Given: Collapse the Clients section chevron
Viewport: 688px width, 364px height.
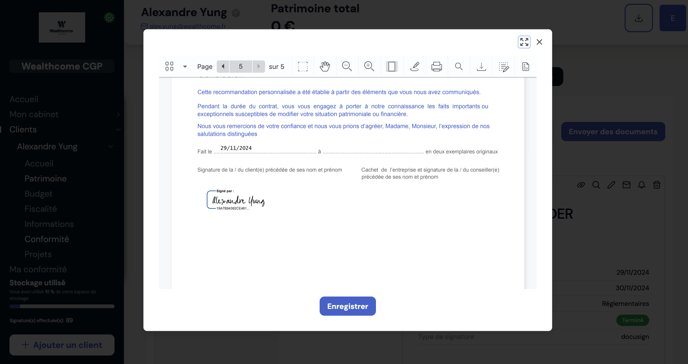Looking at the screenshot, I should pyautogui.click(x=118, y=129).
